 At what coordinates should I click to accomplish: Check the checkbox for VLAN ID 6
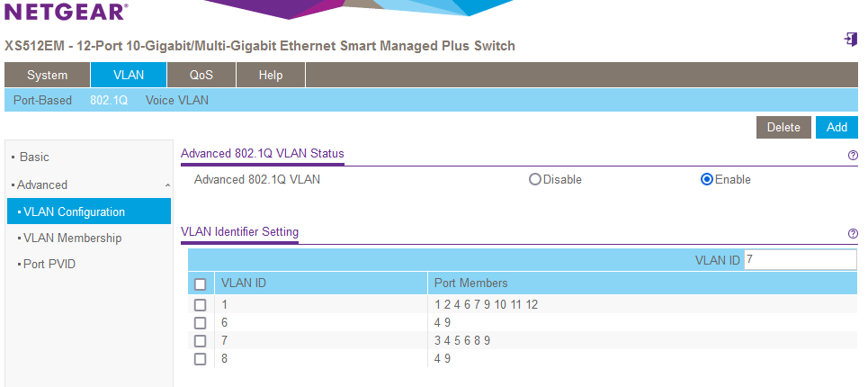point(201,323)
